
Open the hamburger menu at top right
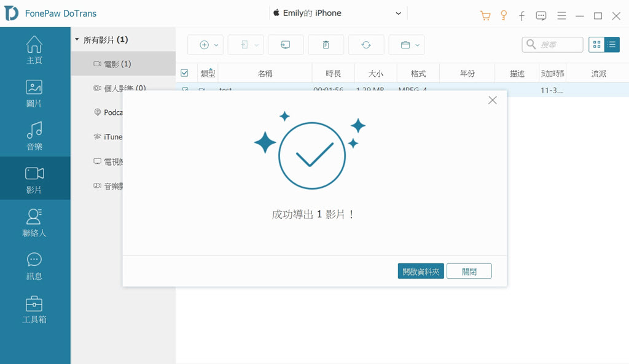pos(561,15)
